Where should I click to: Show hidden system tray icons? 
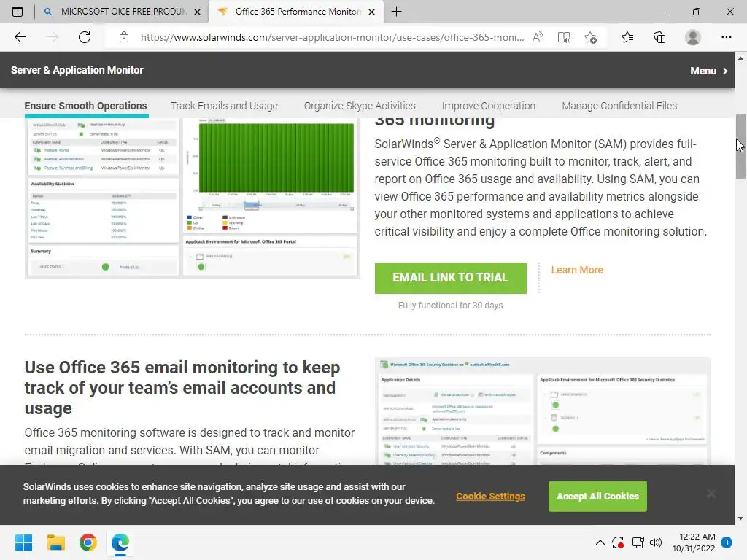point(600,542)
